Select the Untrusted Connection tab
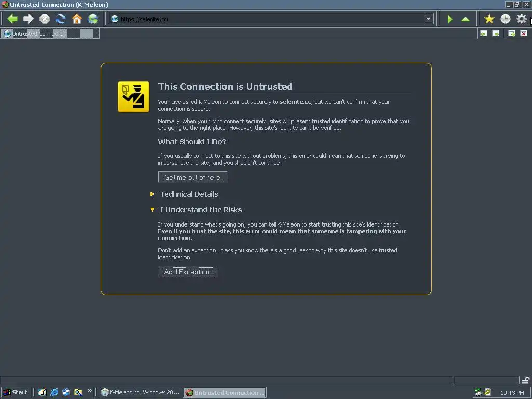 [x=50, y=34]
